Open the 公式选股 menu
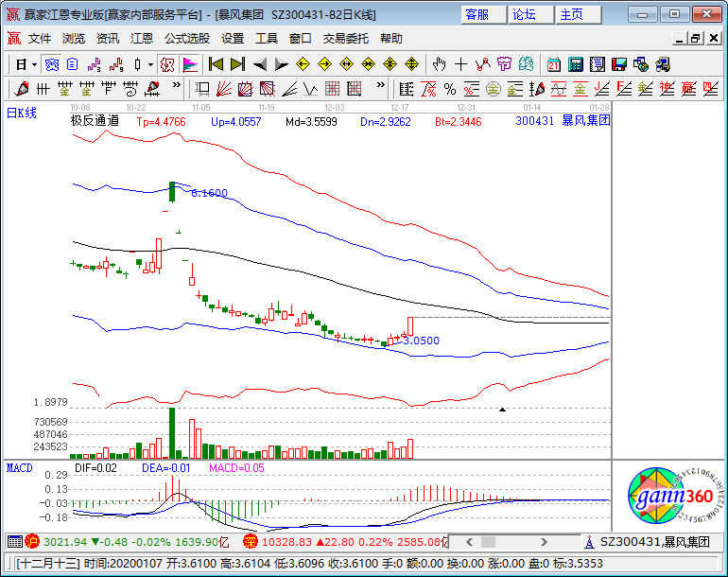Image resolution: width=728 pixels, height=577 pixels. coord(187,39)
